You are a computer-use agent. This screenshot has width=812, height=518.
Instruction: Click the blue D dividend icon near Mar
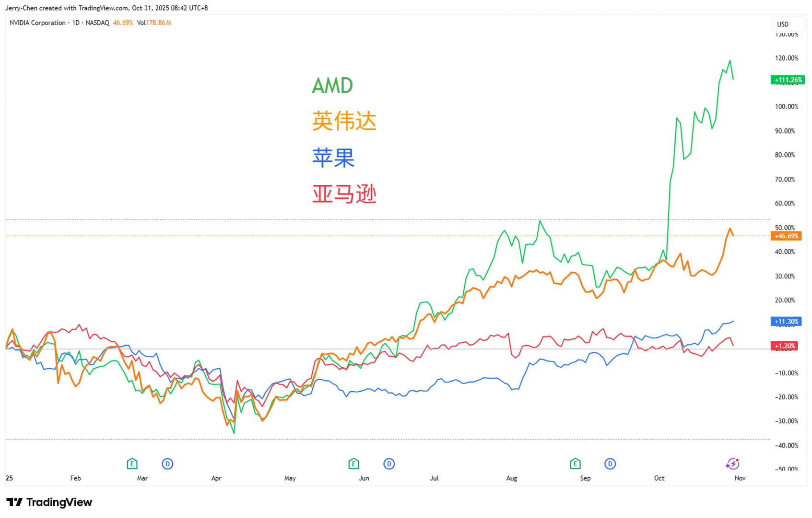tap(167, 464)
